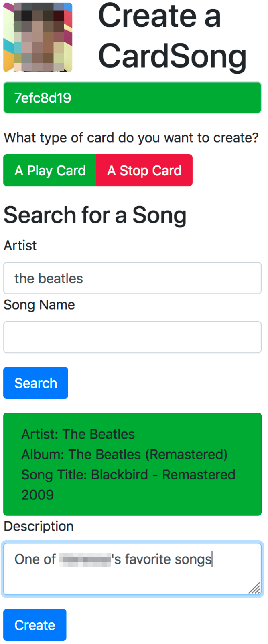
Task: Choose the red "A Stop Card" option
Action: coord(144,171)
